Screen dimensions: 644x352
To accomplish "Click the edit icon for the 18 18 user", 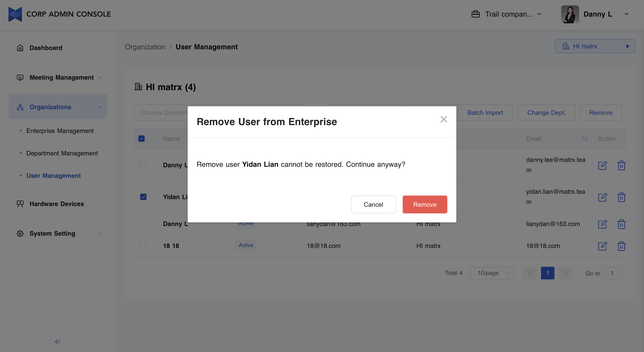I will tap(602, 246).
